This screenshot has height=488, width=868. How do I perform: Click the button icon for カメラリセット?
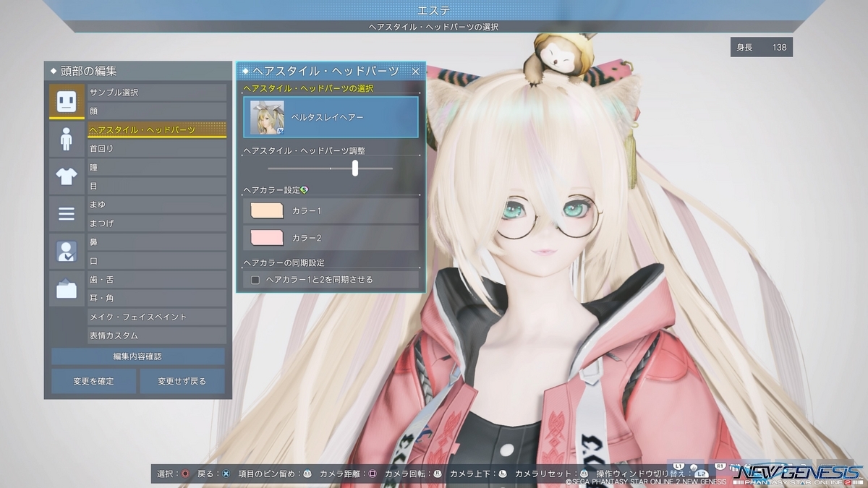pyautogui.click(x=584, y=474)
